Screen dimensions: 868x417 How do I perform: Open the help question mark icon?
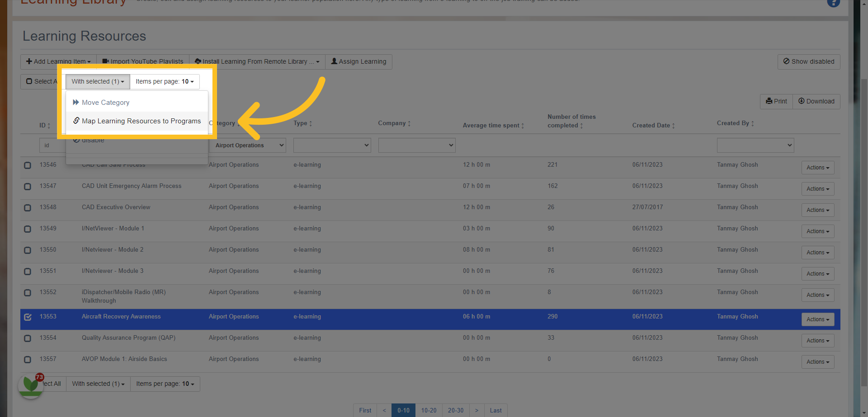coord(833,2)
